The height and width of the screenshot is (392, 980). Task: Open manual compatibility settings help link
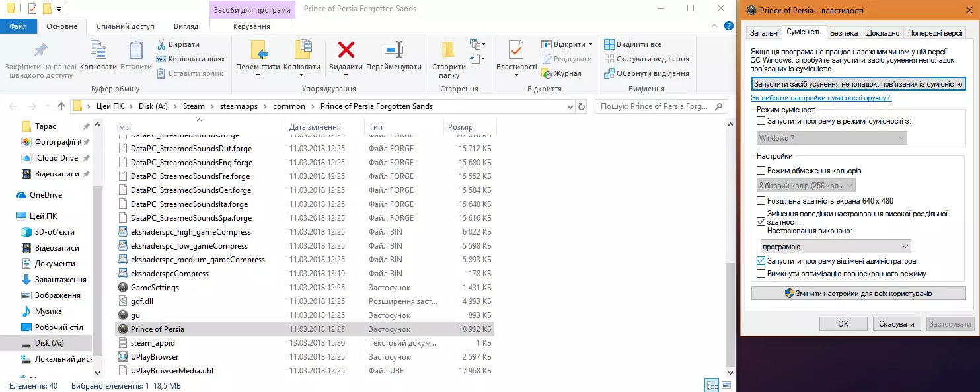click(x=821, y=98)
